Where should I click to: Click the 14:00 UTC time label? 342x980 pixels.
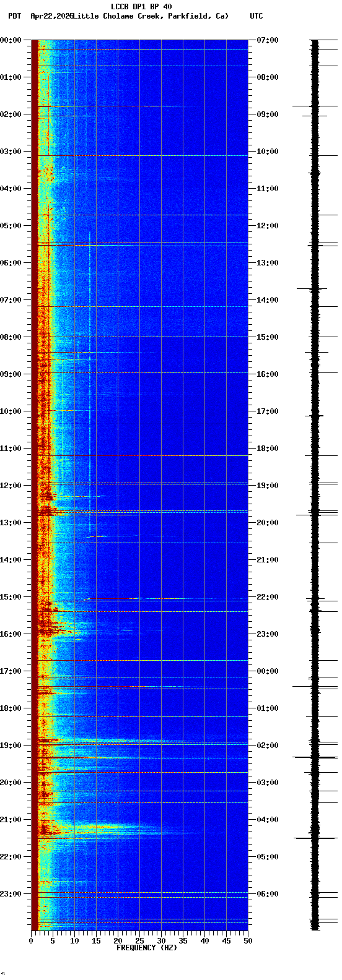pos(268,300)
